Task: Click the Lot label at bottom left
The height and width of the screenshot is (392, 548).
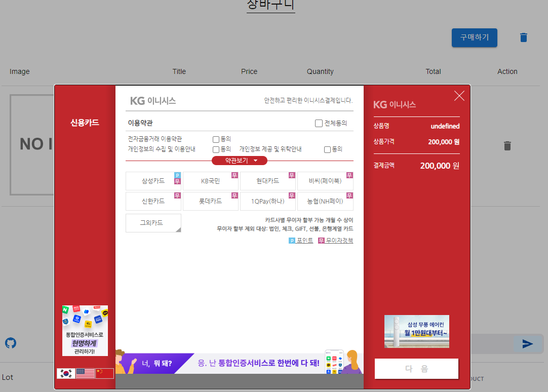Action: tap(7, 377)
